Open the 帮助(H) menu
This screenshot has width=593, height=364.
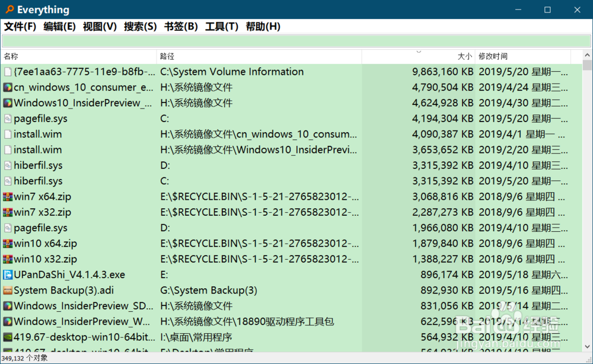262,27
